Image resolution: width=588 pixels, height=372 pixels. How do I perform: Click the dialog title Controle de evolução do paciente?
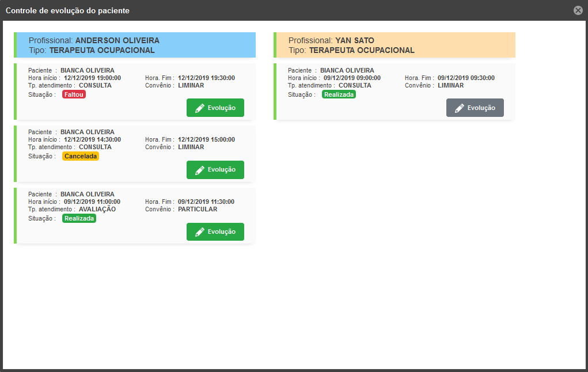point(67,10)
